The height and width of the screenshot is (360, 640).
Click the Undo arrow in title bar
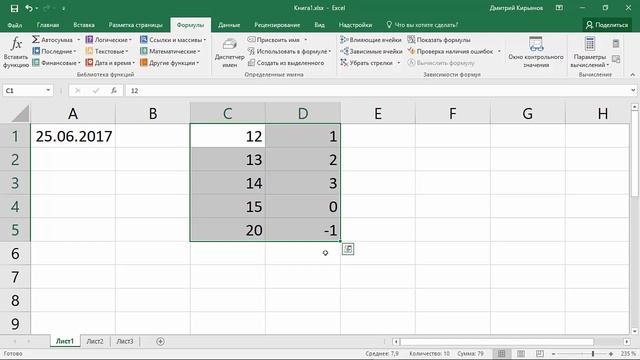(29, 8)
